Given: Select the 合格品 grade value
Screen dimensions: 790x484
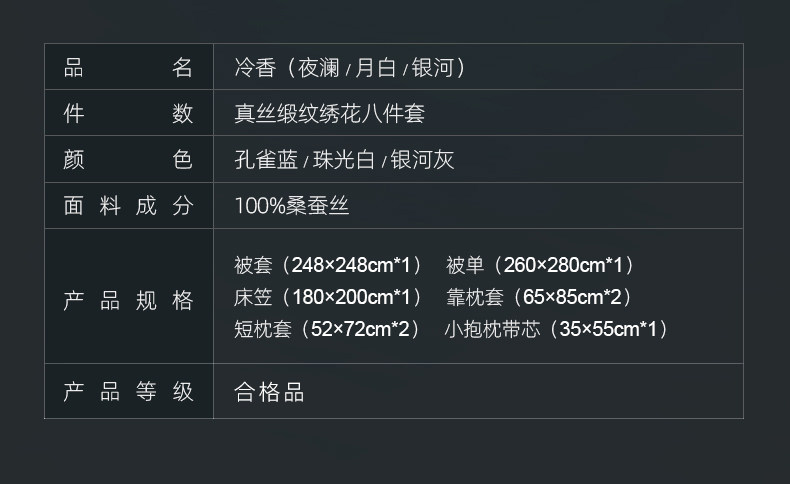Looking at the screenshot, I should pos(269,392).
